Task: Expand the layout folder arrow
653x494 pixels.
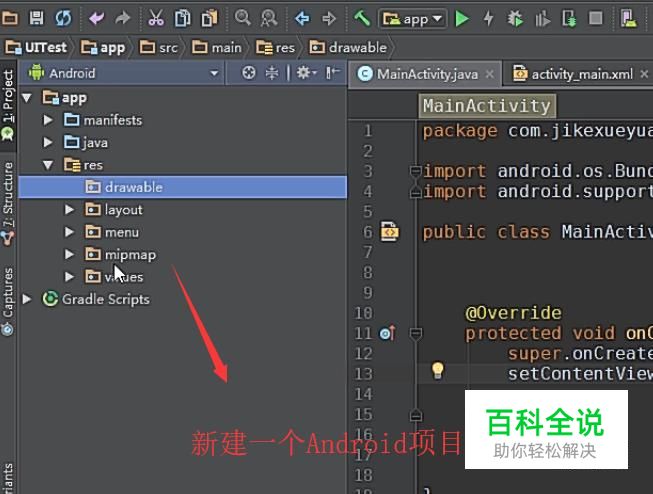Action: [70, 210]
